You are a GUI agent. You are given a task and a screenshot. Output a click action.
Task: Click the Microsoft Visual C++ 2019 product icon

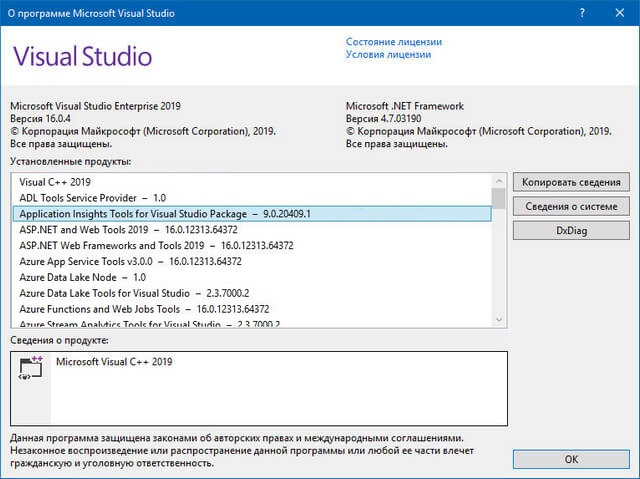pyautogui.click(x=28, y=369)
